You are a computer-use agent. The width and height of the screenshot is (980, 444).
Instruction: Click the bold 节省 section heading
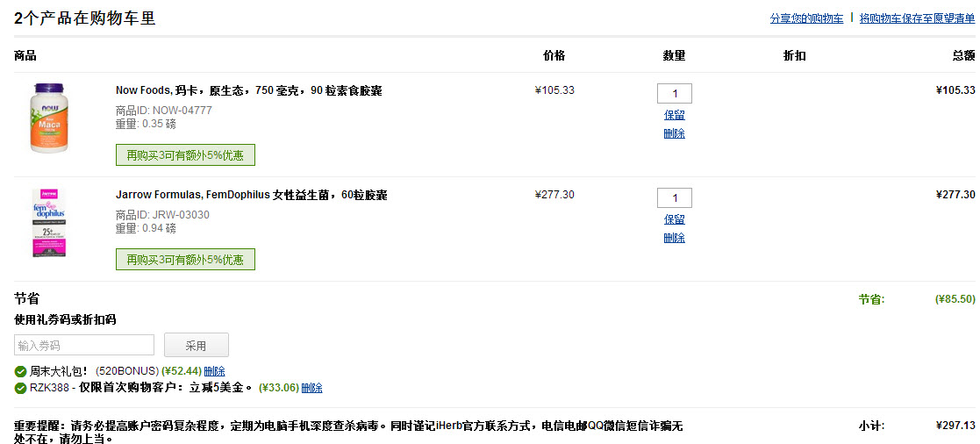tap(27, 298)
